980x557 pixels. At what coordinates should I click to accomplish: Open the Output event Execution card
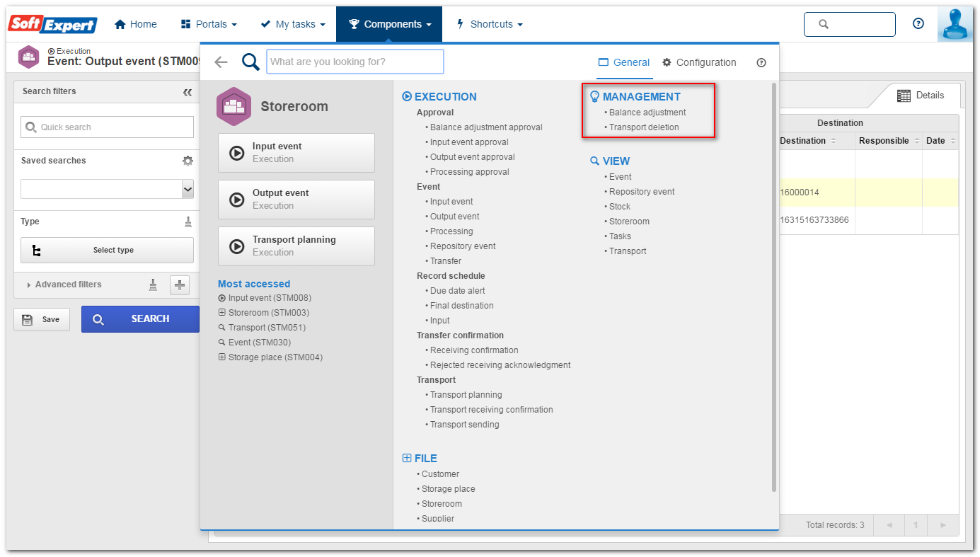click(x=296, y=200)
